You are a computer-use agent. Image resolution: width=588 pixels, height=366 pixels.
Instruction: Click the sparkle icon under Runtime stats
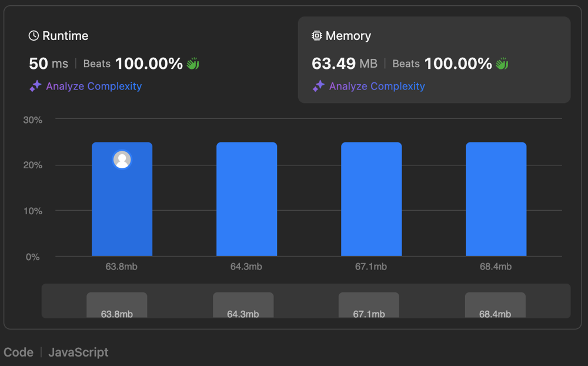[35, 86]
